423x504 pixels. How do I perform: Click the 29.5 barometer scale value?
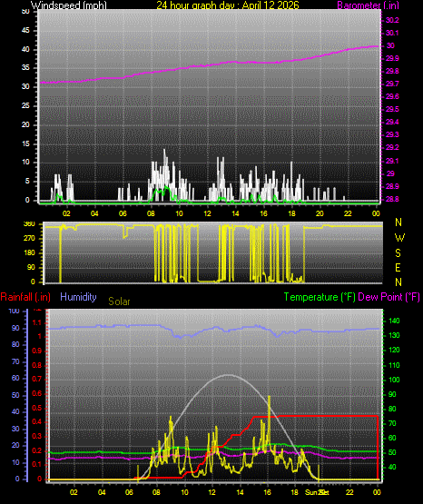coord(392,109)
